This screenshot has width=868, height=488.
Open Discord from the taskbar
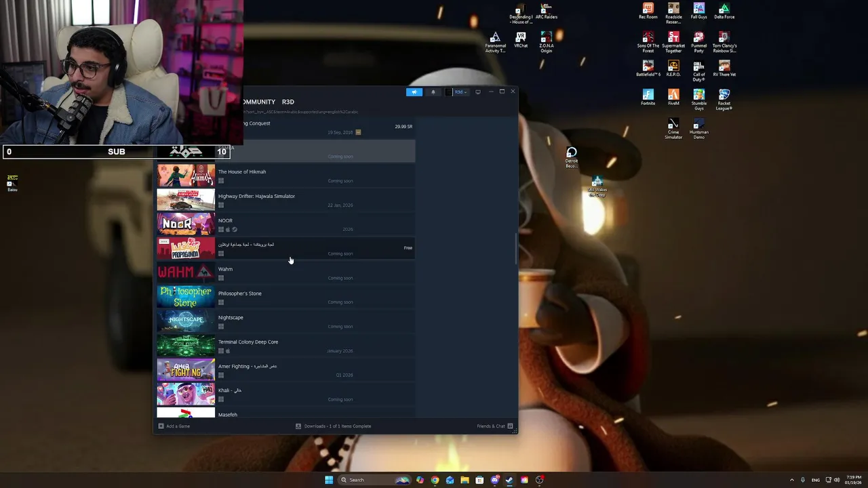click(x=494, y=480)
